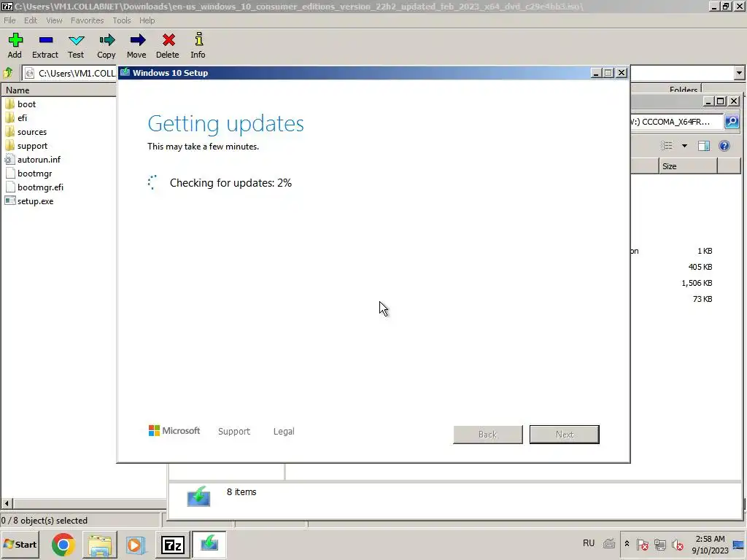Open the Edit menu in 7-Zip
This screenshot has height=560, width=747.
coord(31,20)
